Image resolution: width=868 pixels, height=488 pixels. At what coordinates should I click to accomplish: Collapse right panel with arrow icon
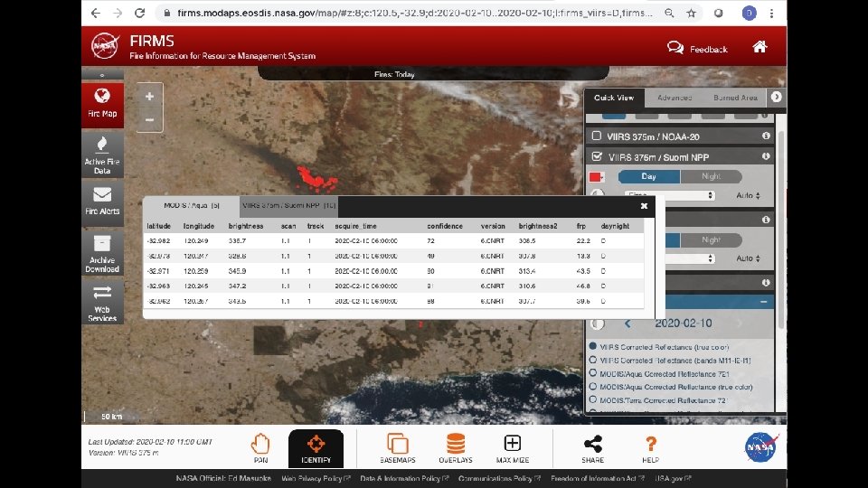776,97
